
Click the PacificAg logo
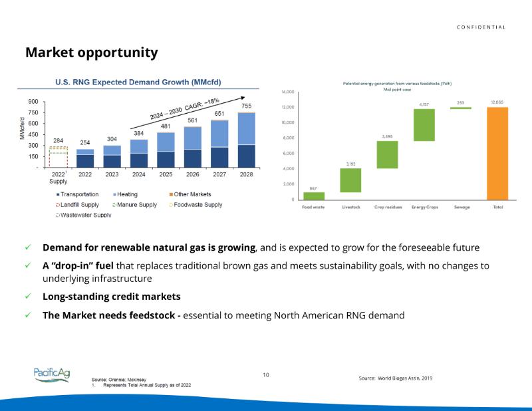[x=51, y=375]
